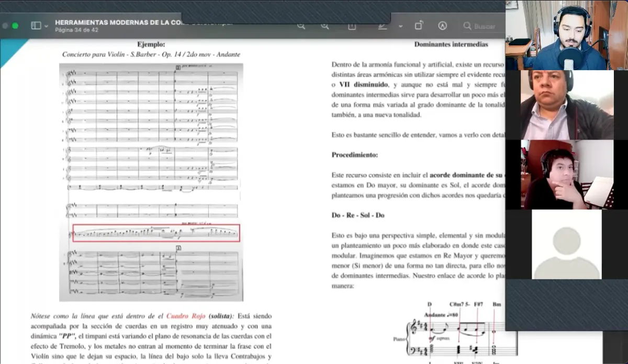Click the Buscar search field
The height and width of the screenshot is (364, 628).
483,26
